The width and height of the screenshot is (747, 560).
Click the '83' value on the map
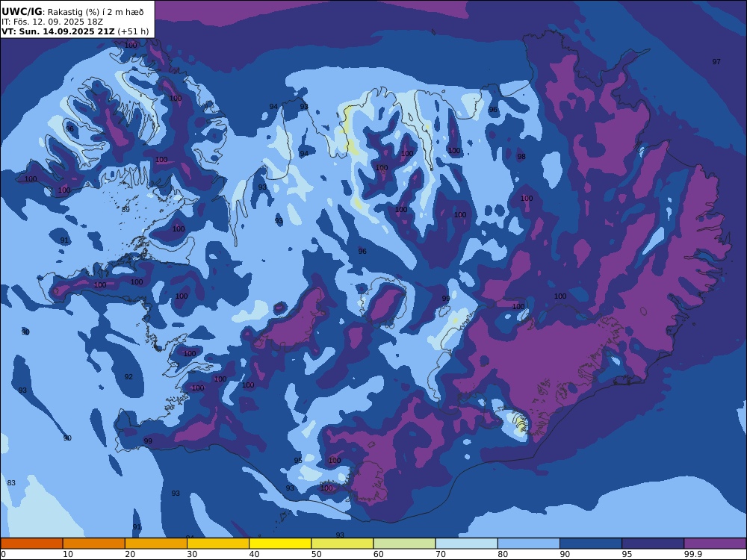11,483
